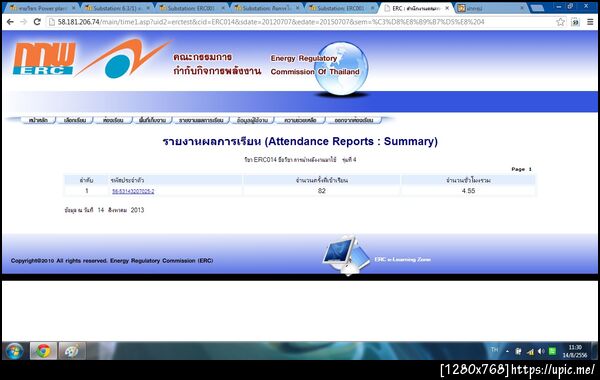
Task: Click the row number 1 cell
Action: [87, 191]
